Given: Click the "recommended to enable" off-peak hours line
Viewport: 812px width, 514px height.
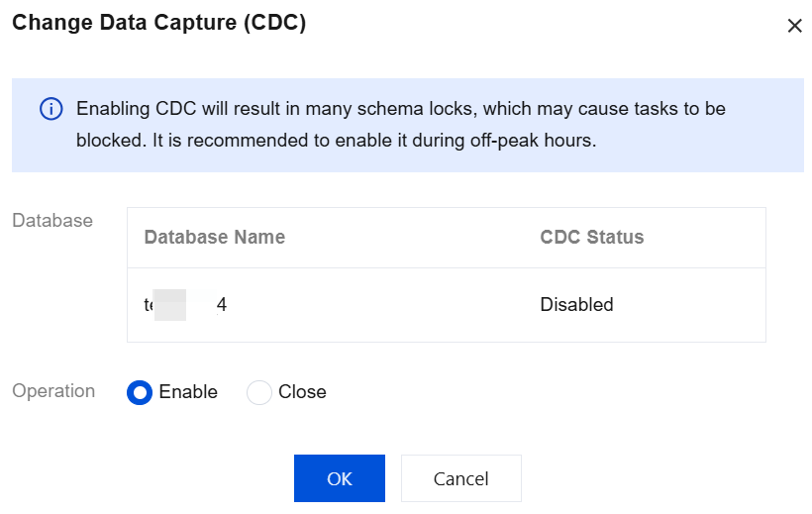Looking at the screenshot, I should 337,141.
